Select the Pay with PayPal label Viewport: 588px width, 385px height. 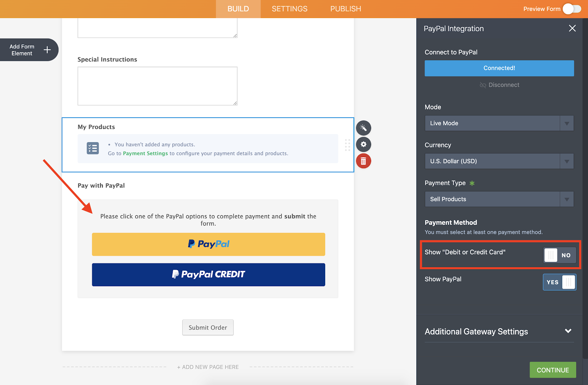click(101, 186)
